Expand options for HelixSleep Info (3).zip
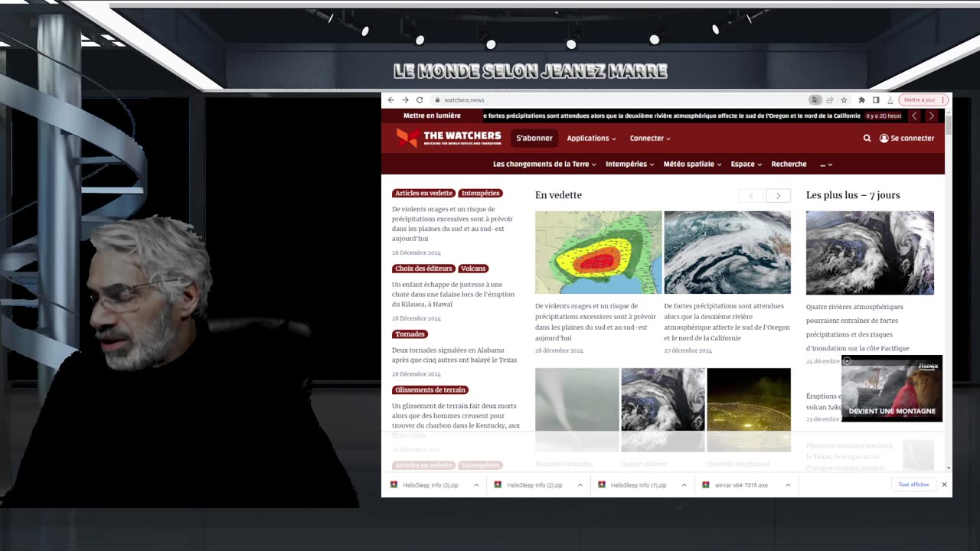 pyautogui.click(x=476, y=485)
